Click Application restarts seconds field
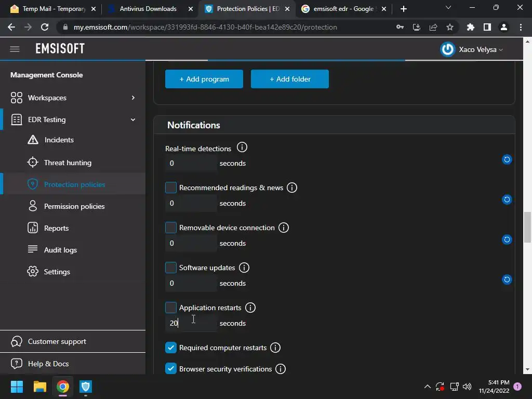532x399 pixels. point(191,324)
